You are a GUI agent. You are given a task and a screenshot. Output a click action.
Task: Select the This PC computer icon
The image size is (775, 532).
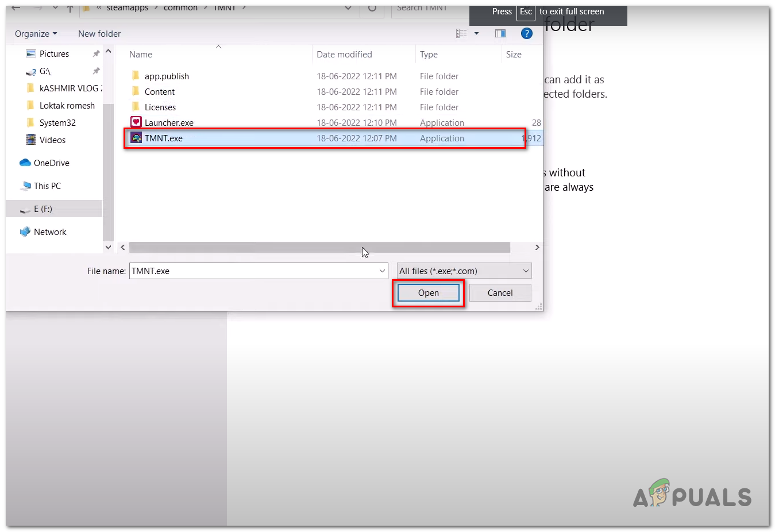[x=25, y=186]
